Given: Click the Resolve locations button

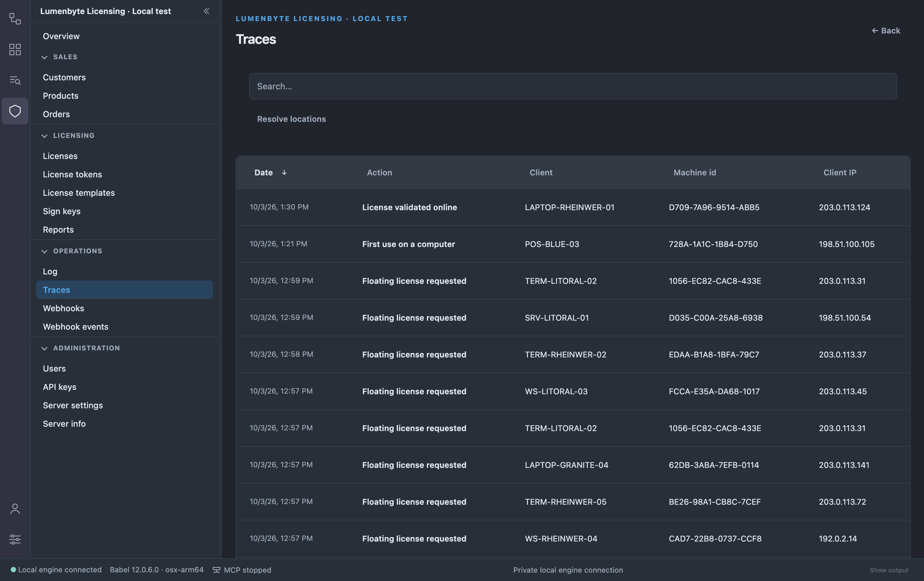Looking at the screenshot, I should (292, 119).
